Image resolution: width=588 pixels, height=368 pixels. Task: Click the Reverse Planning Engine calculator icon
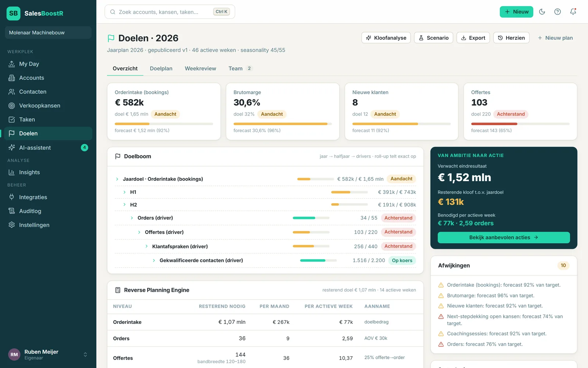point(118,290)
